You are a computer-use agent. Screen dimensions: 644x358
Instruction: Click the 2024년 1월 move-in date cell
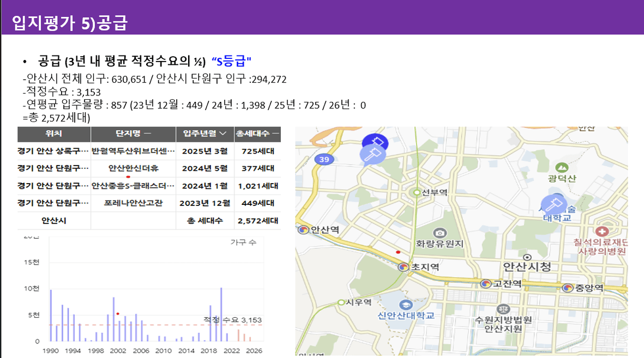pos(205,186)
